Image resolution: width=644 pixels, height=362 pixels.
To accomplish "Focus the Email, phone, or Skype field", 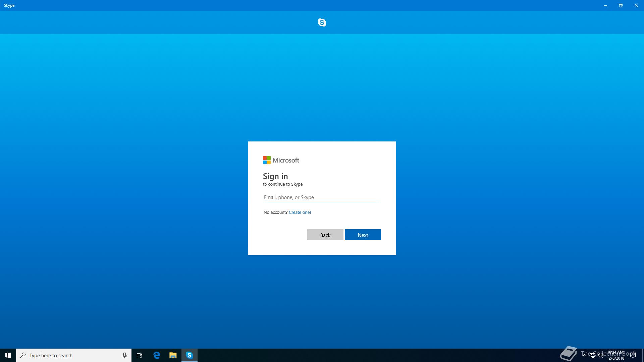I will 322,197.
